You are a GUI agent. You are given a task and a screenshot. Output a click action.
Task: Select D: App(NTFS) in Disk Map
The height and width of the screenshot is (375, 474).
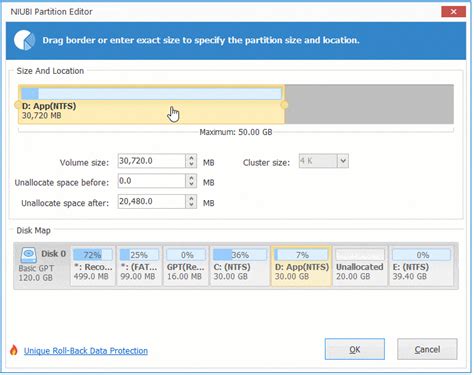click(x=301, y=266)
